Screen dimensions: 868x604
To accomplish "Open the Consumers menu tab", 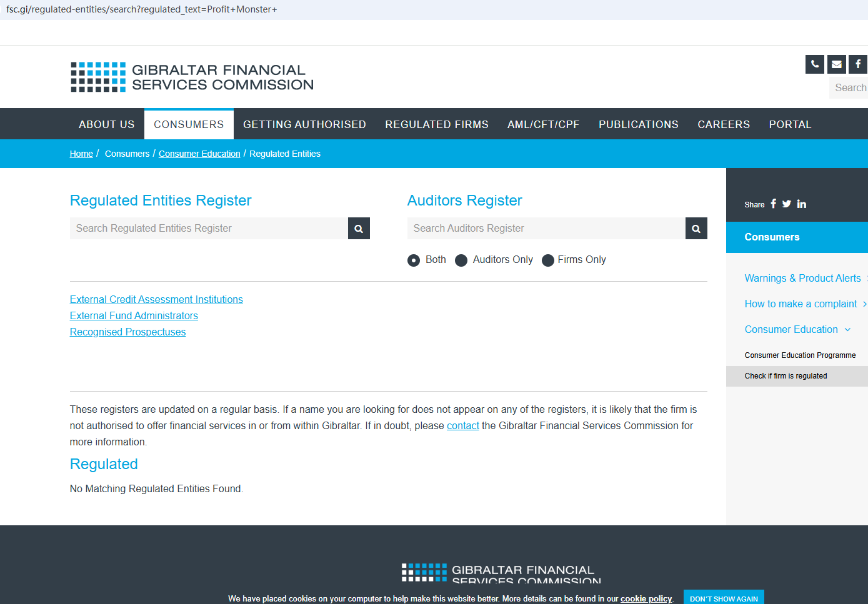I will [189, 124].
